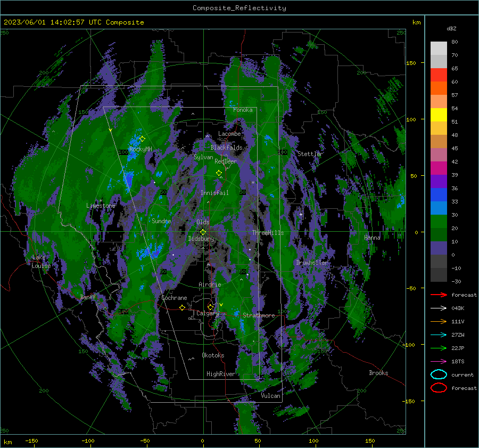The image size is (479, 448).
Task: Click the 18TS legend text
Action: (458, 362)
